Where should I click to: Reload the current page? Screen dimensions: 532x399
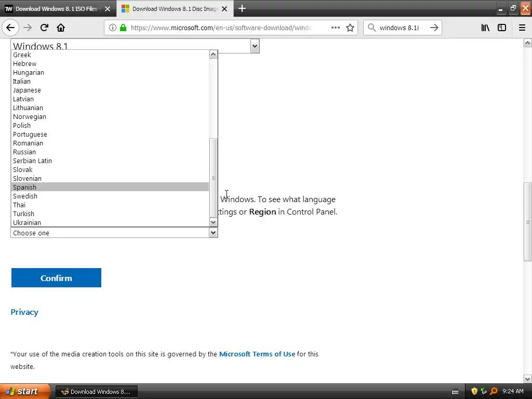click(x=44, y=28)
